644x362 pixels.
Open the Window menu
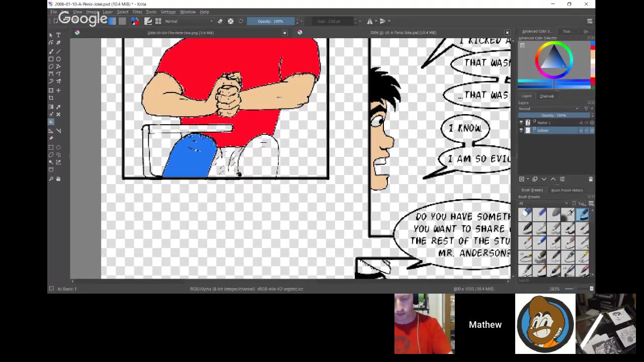(188, 12)
